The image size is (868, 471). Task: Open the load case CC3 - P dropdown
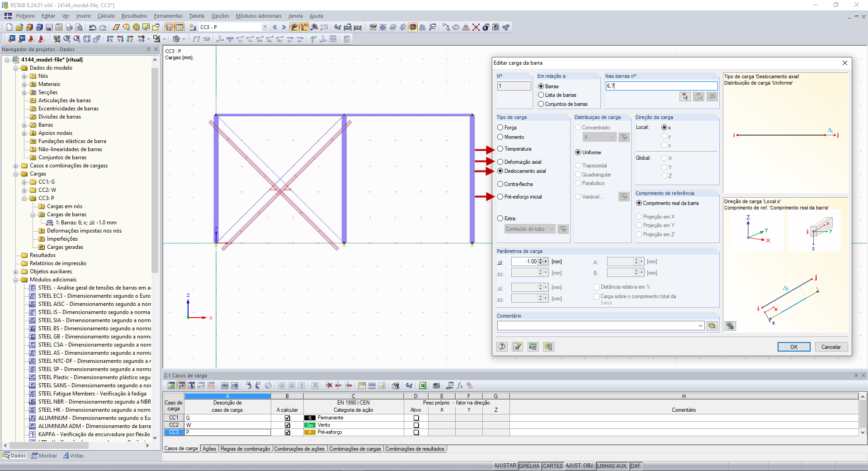265,27
